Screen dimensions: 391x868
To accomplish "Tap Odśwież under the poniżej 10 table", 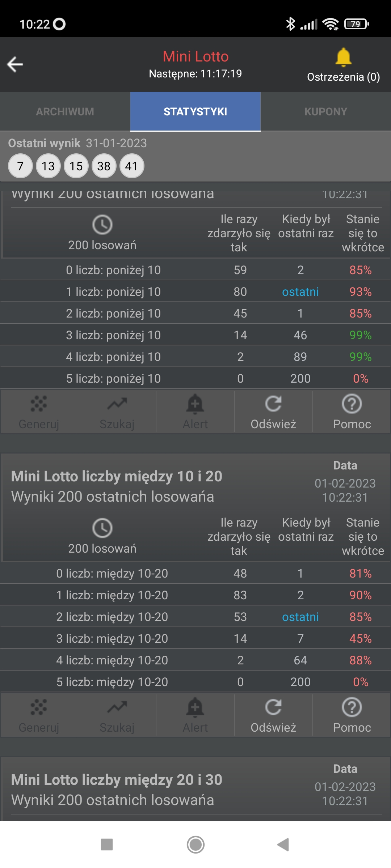I will [x=273, y=412].
